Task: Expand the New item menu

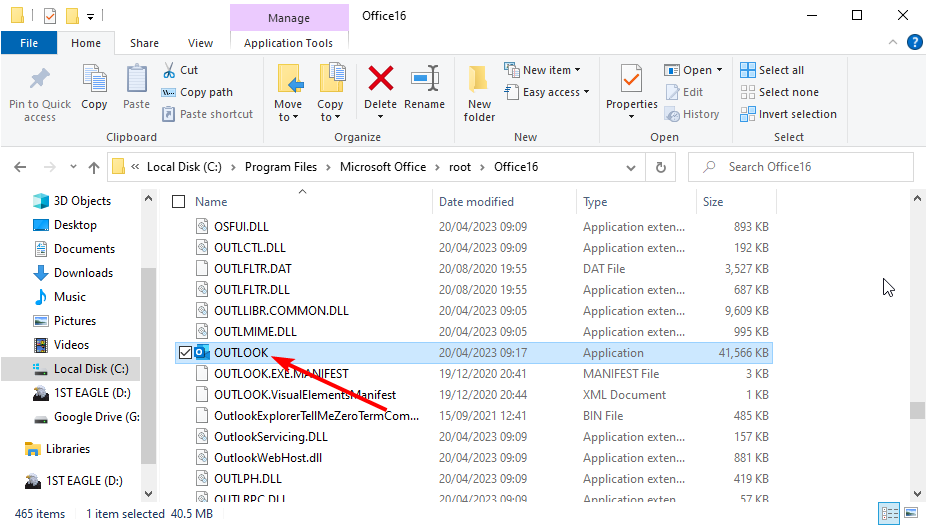Action: click(x=543, y=70)
